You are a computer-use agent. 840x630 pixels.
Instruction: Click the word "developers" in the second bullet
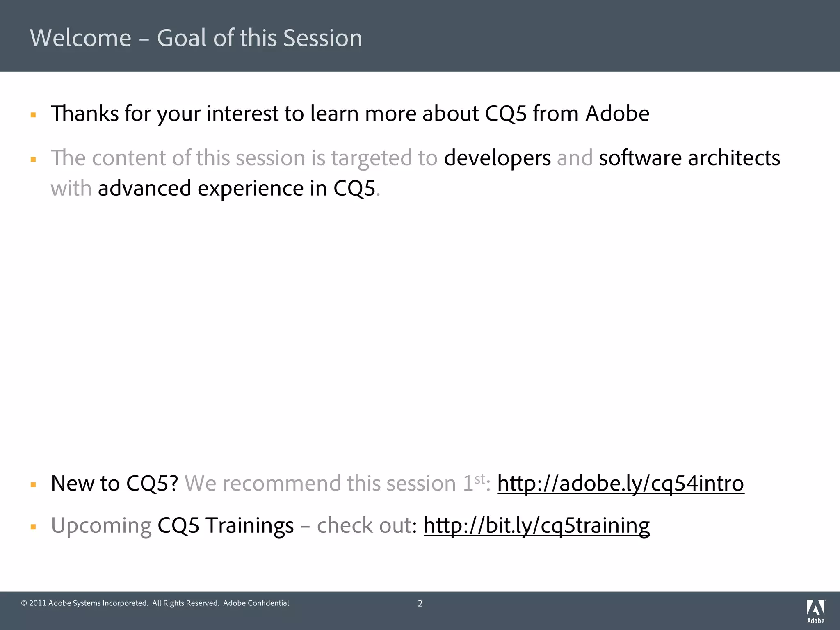pyautogui.click(x=497, y=158)
